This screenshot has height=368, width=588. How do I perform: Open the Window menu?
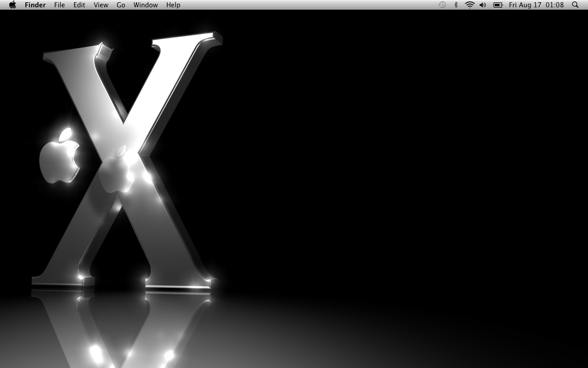coord(146,5)
